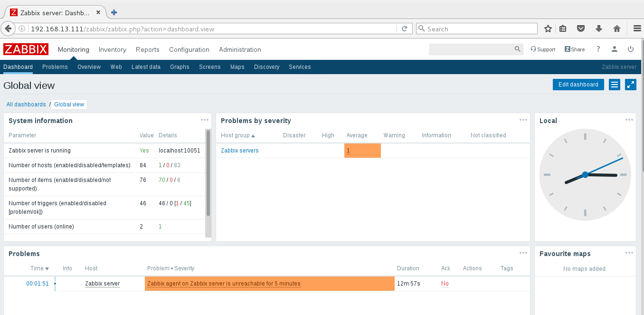Click the 'localhost:10051' details value

click(180, 151)
